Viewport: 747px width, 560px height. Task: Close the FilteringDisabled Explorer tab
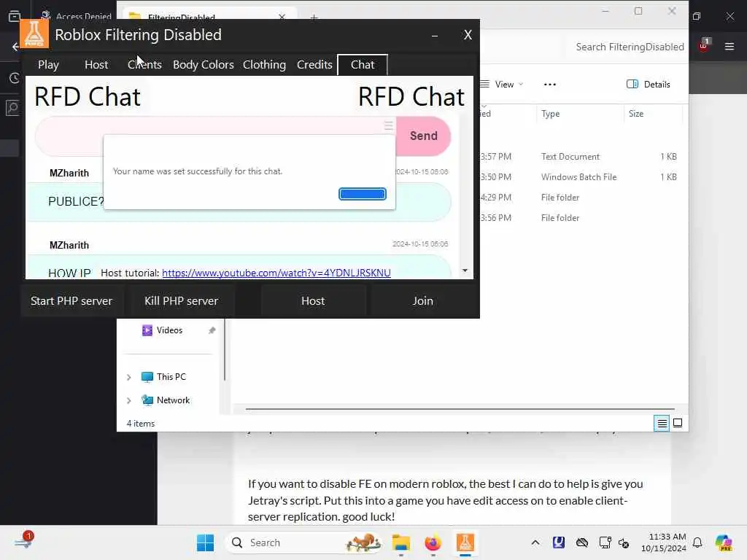(282, 17)
